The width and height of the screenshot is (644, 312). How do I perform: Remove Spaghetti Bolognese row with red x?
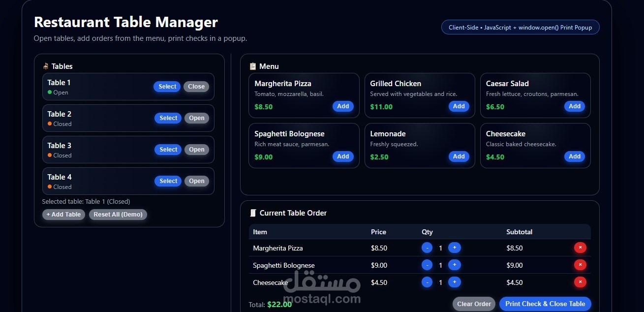pyautogui.click(x=580, y=265)
